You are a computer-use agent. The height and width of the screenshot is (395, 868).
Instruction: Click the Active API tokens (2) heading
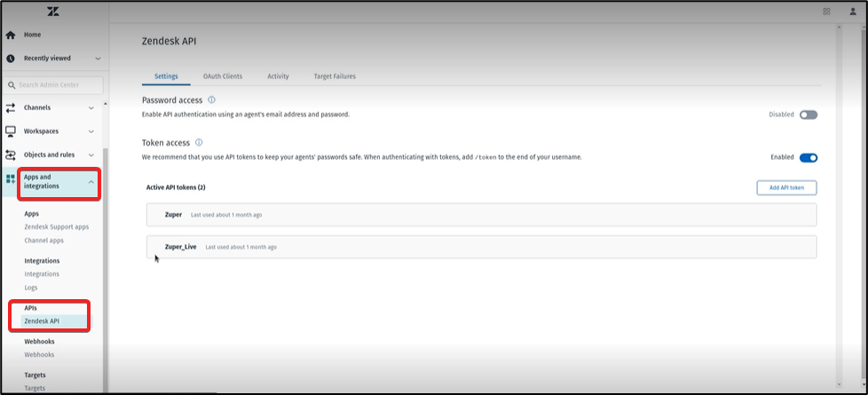(176, 188)
